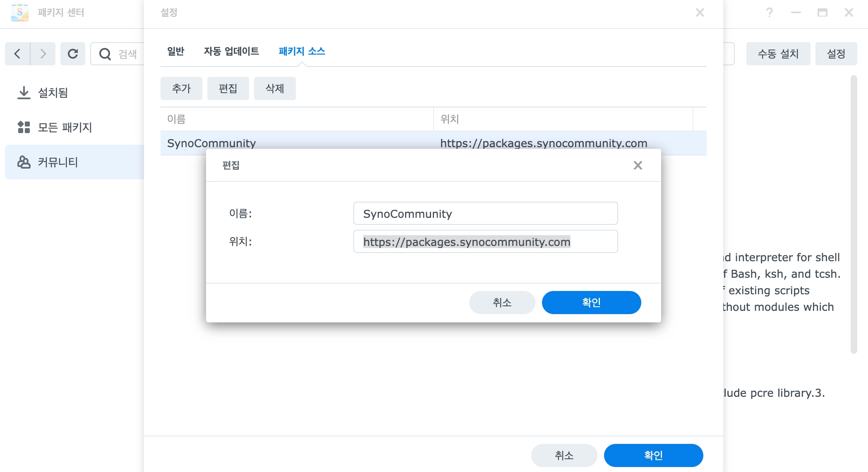The height and width of the screenshot is (472, 868).
Task: Click 취소 at bottom of 설정 window
Action: pyautogui.click(x=564, y=455)
